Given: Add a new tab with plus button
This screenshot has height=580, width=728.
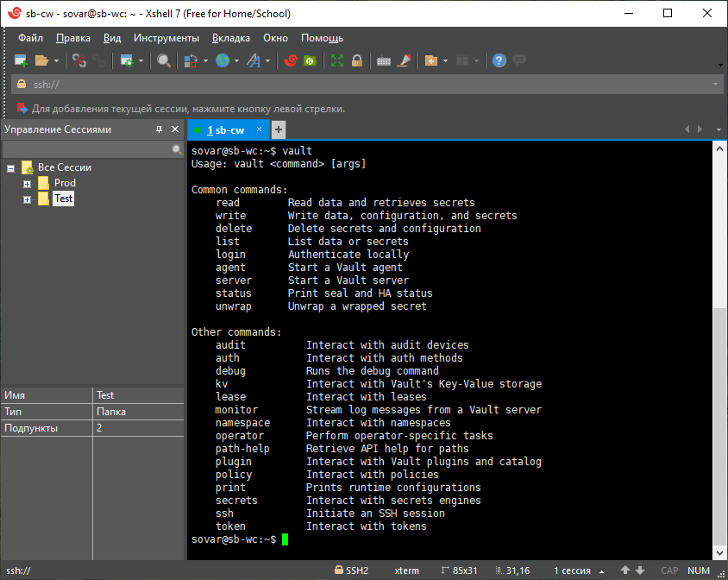Looking at the screenshot, I should coord(278,129).
